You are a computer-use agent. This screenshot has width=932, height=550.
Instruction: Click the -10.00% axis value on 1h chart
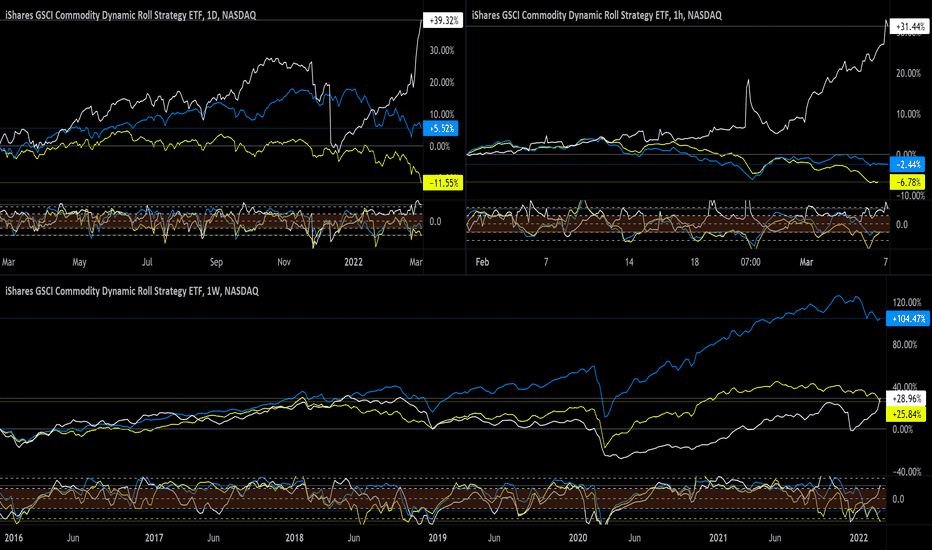point(910,196)
